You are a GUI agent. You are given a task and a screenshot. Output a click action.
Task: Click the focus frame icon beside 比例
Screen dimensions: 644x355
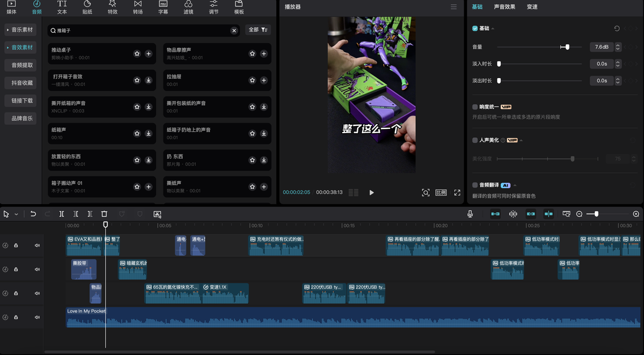pyautogui.click(x=426, y=192)
